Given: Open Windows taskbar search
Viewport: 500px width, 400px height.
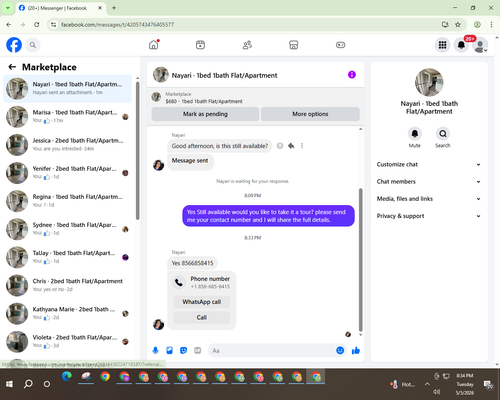Looking at the screenshot, I should 28,384.
